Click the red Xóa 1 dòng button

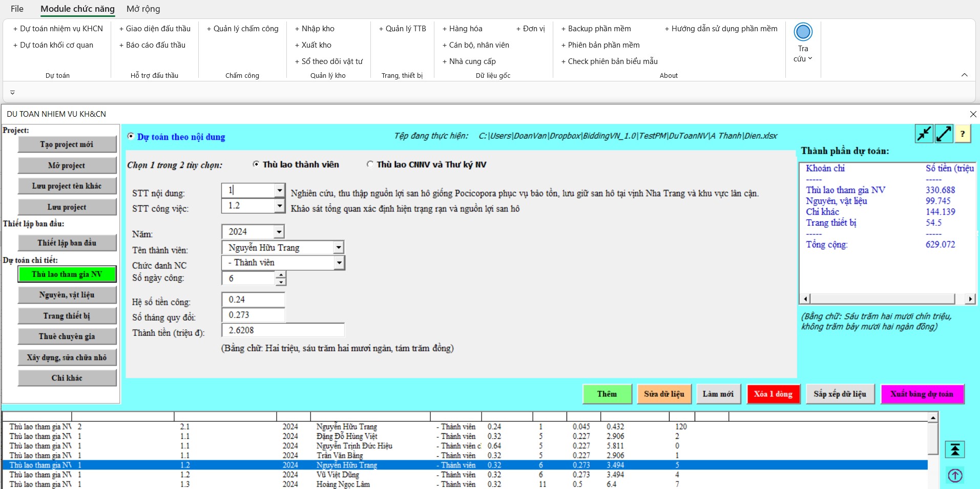pyautogui.click(x=773, y=394)
